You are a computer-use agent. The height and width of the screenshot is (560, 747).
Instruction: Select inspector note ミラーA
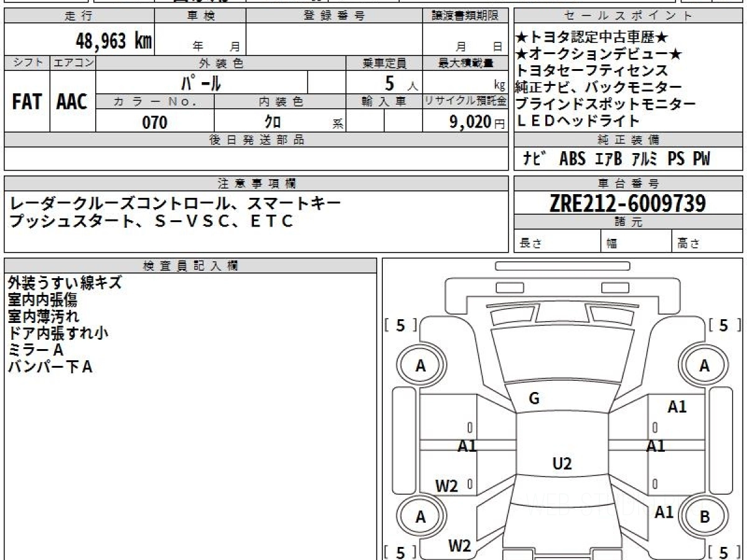coord(36,350)
